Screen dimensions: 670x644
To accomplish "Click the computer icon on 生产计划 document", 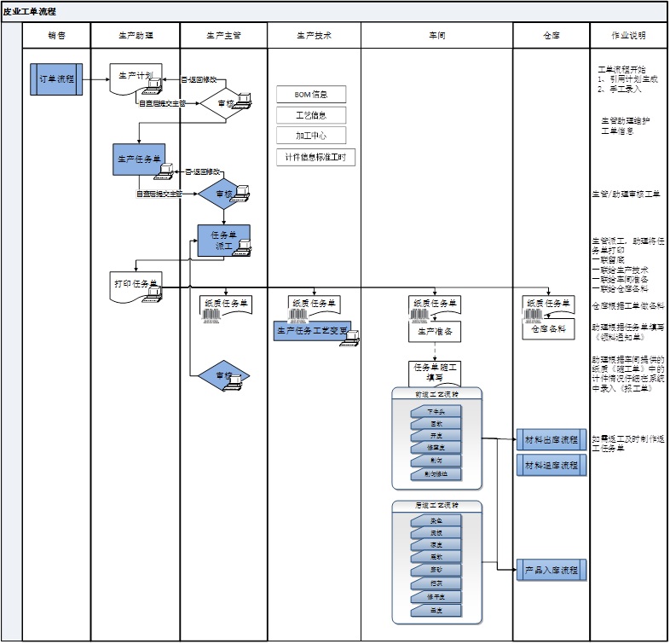I will click(154, 82).
